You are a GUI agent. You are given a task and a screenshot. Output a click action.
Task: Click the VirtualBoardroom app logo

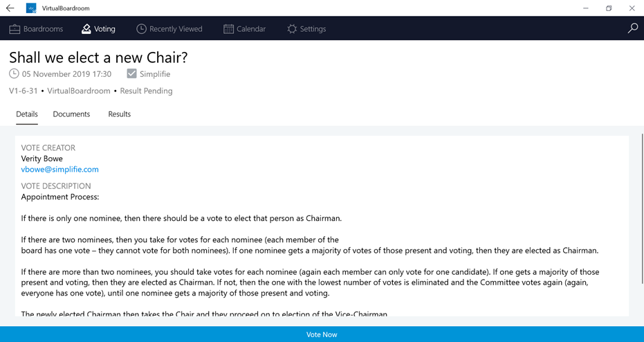[31, 8]
